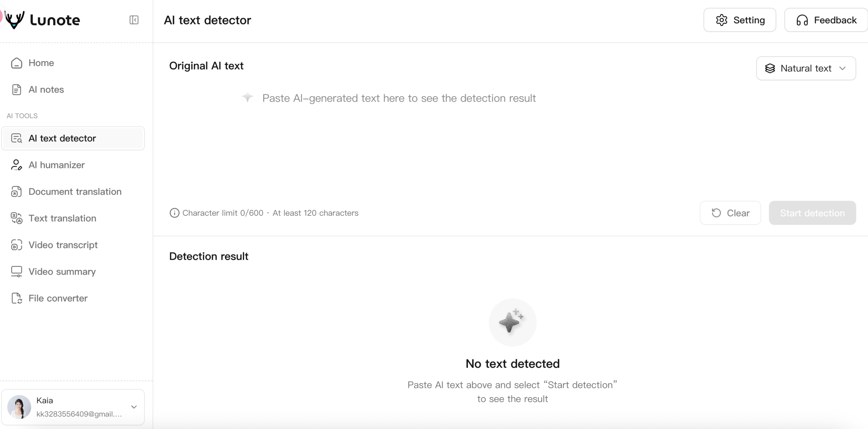The image size is (868, 429).
Task: Expand the Natural text dropdown
Action: (806, 68)
